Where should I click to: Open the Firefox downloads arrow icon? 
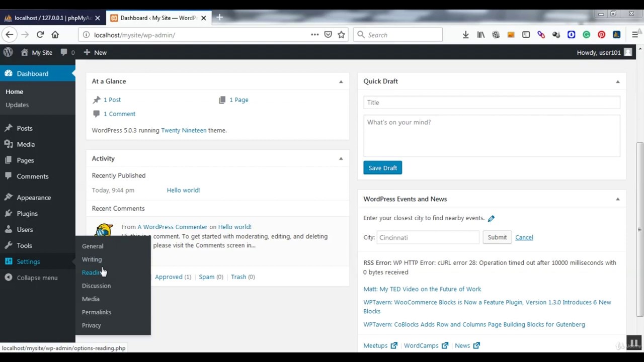click(466, 35)
